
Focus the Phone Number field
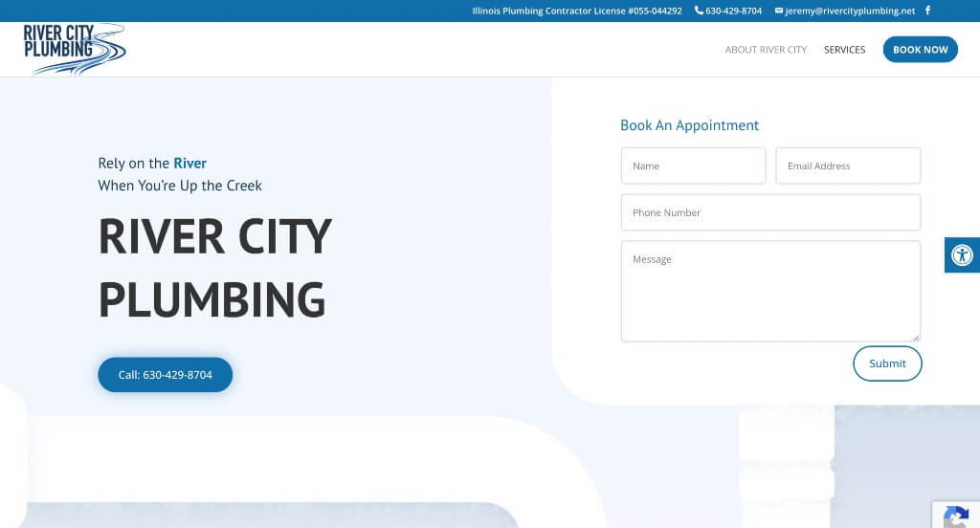point(770,212)
